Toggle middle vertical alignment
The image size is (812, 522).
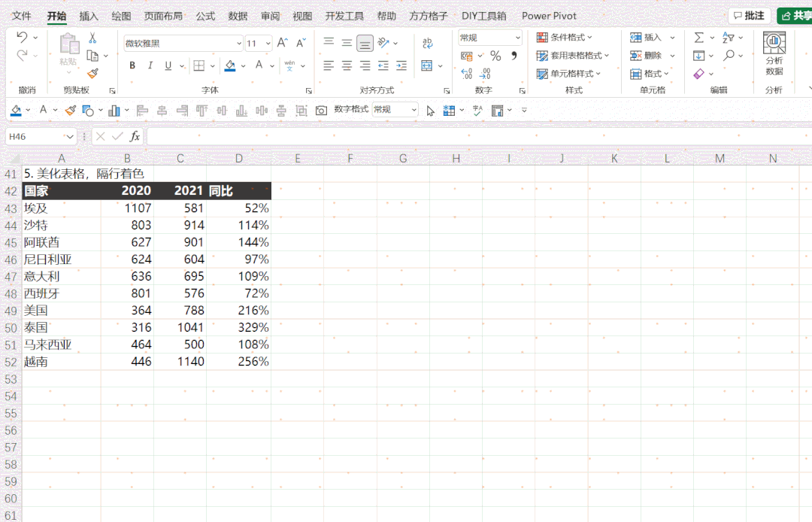pos(347,43)
